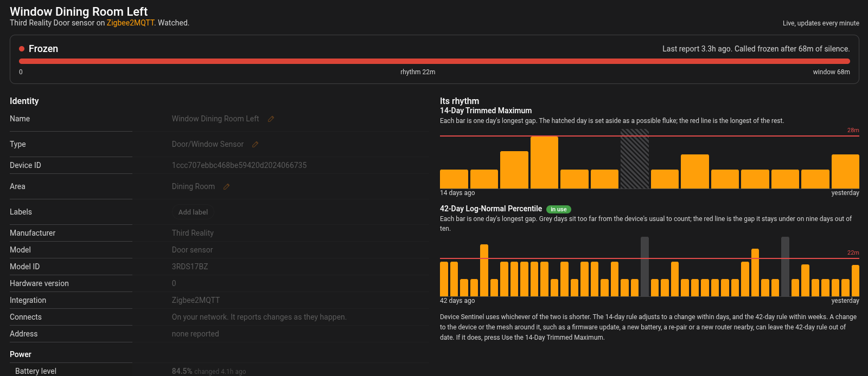Select device ID 1ccc707ebbc468be59420d2024066735
The image size is (868, 376).
click(239, 165)
